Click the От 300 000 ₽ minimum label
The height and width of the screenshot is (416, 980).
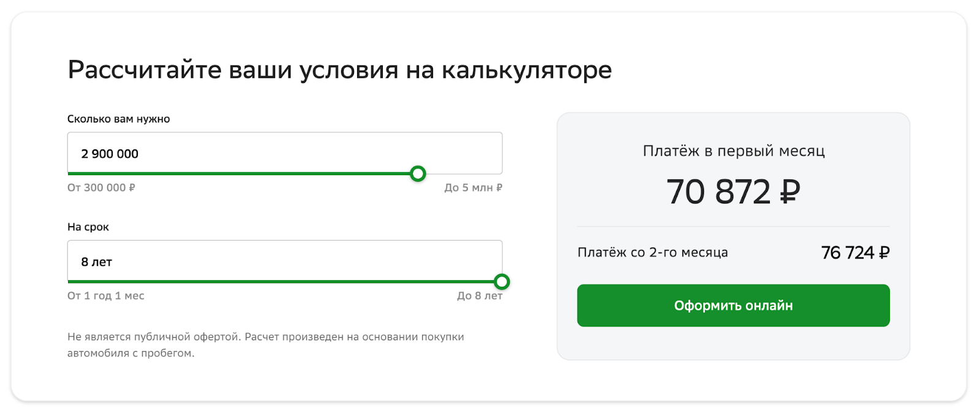click(x=101, y=187)
